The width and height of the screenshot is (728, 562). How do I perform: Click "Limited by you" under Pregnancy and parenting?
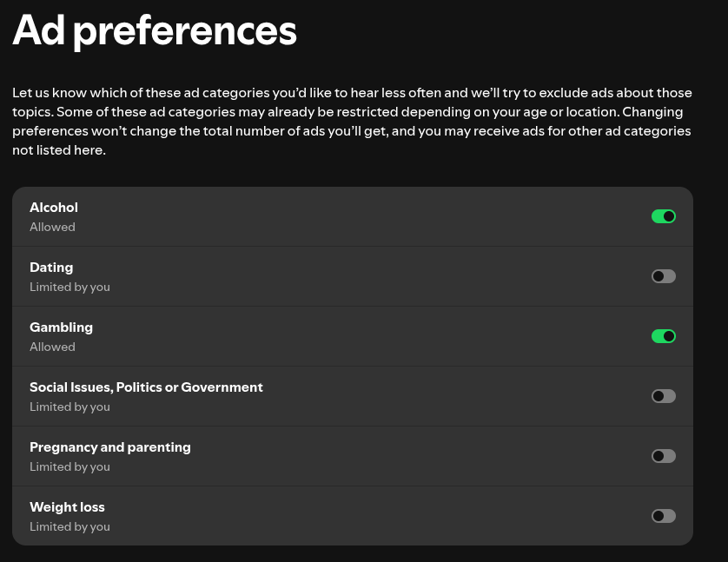point(69,466)
